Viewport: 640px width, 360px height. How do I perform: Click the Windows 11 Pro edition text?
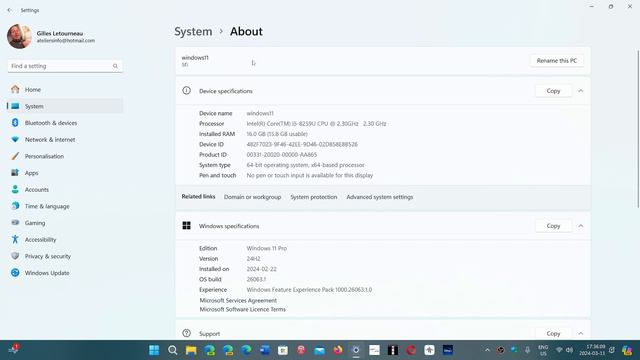[x=267, y=248]
